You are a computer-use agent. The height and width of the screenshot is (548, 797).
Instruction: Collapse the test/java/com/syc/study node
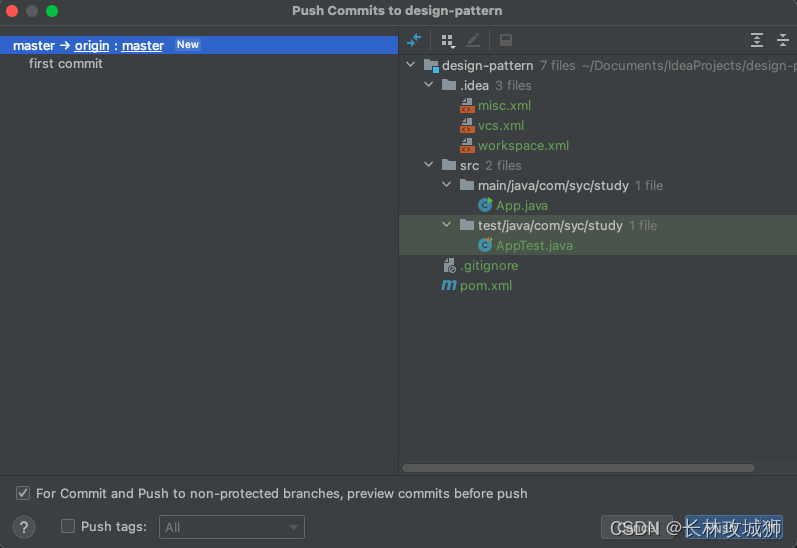coord(446,225)
